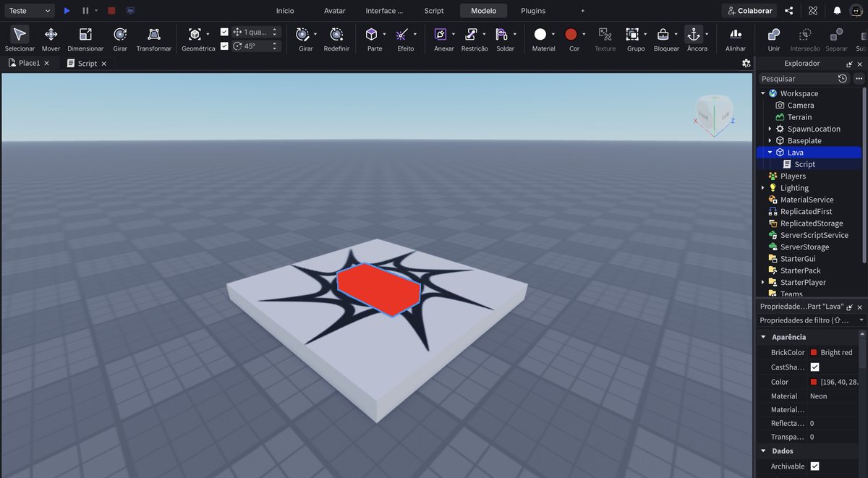This screenshot has width=868, height=478.
Task: Collapse the Workspace tree node
Action: pos(762,93)
